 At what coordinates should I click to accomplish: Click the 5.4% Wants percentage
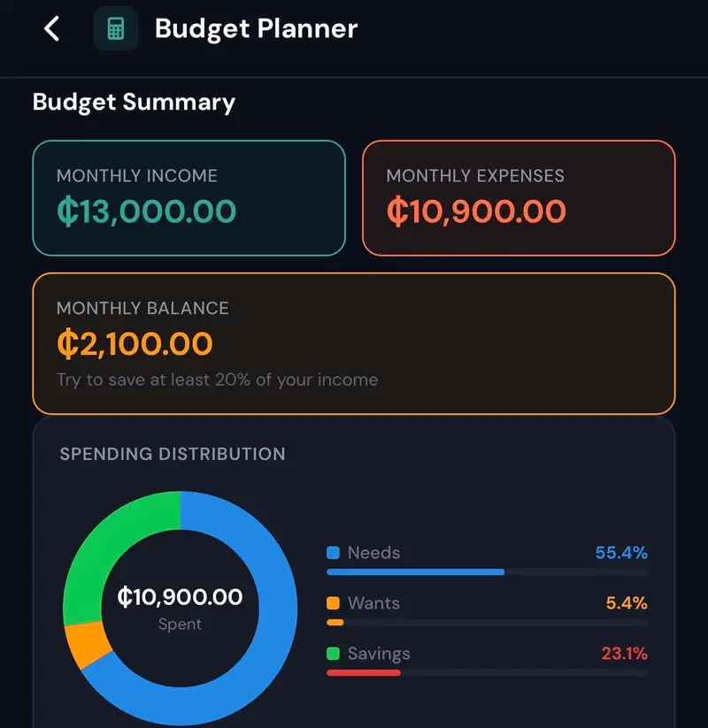pyautogui.click(x=627, y=603)
